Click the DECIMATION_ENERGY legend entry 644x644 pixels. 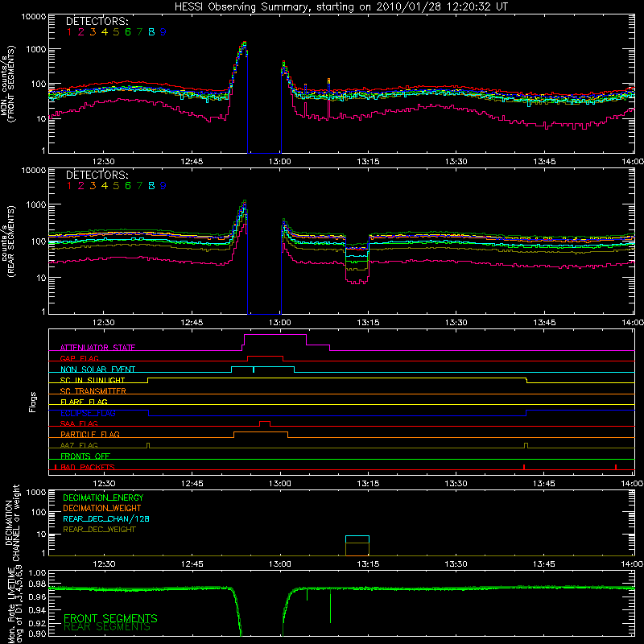click(x=103, y=497)
